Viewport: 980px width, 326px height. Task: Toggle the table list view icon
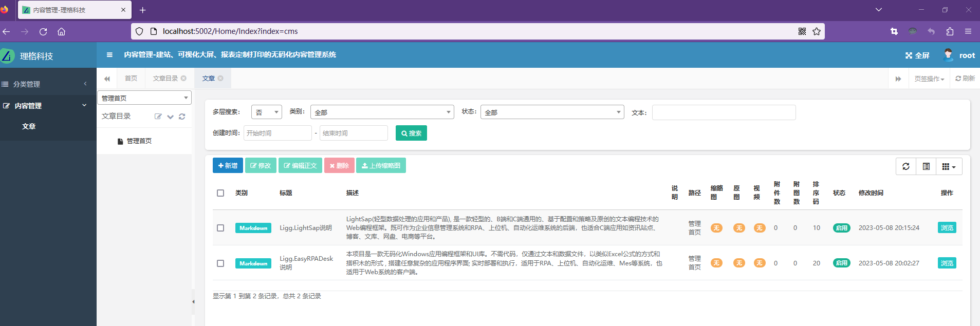pos(926,166)
